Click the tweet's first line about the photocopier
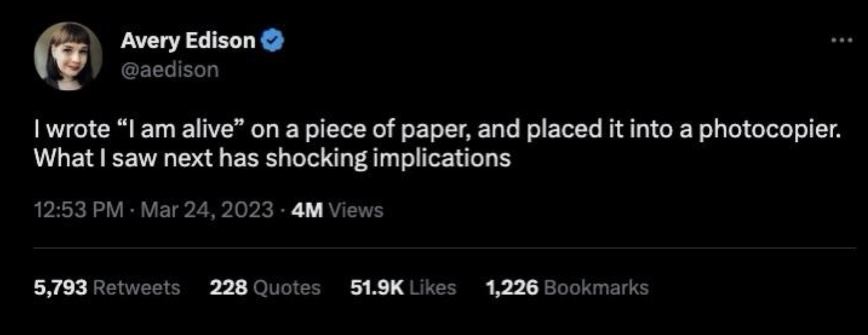 (x=437, y=130)
